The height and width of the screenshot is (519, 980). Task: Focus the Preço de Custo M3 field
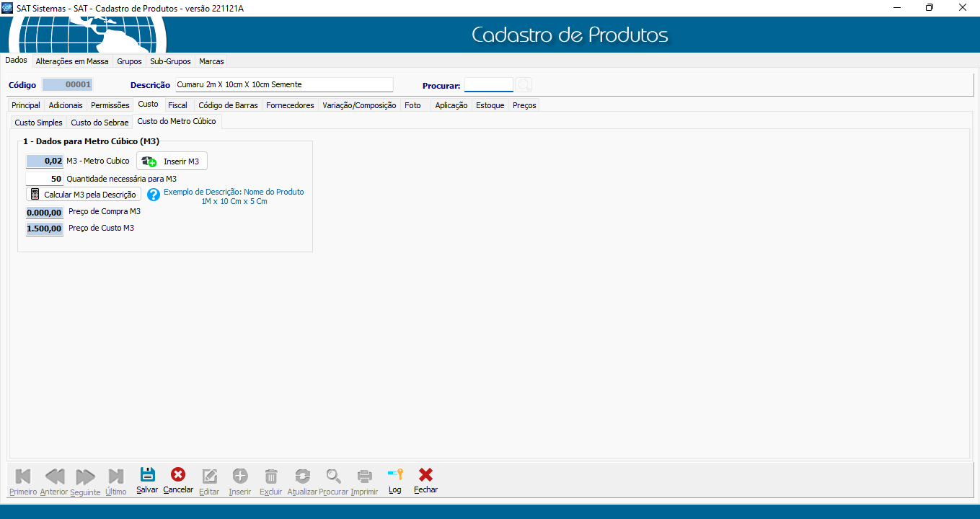point(45,229)
